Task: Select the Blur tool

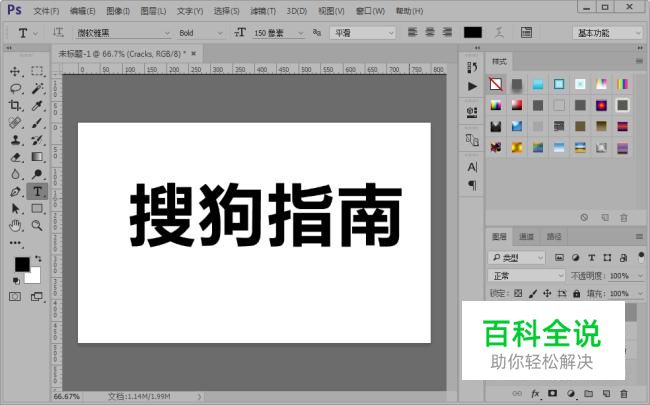Action: (x=15, y=174)
